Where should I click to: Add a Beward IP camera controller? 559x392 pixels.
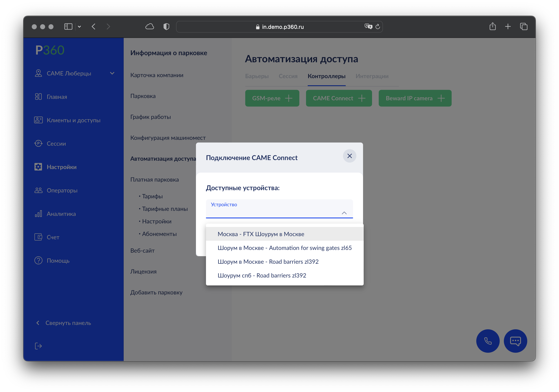(415, 98)
